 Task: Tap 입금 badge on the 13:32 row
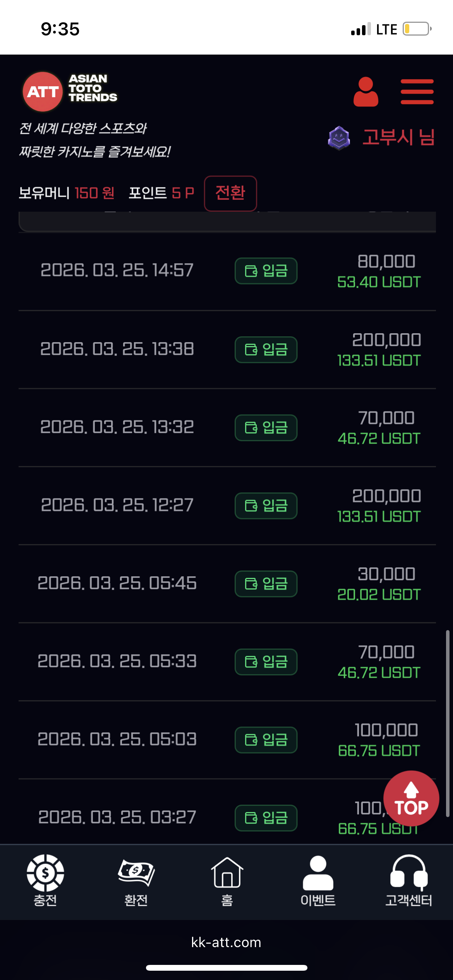point(266,428)
